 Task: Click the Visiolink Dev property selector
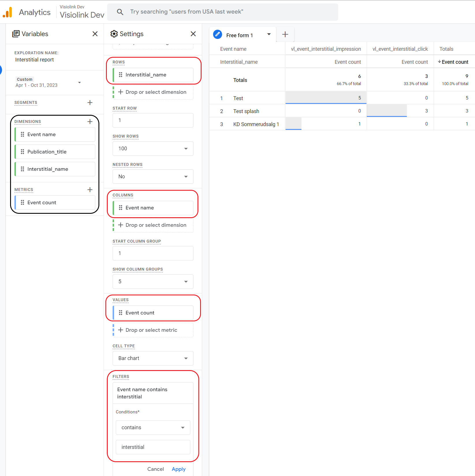coord(82,12)
